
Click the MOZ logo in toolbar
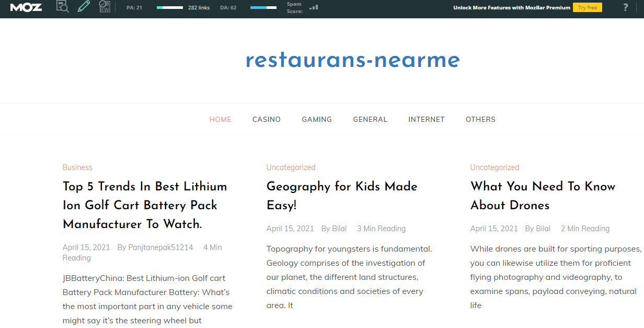pos(26,7)
